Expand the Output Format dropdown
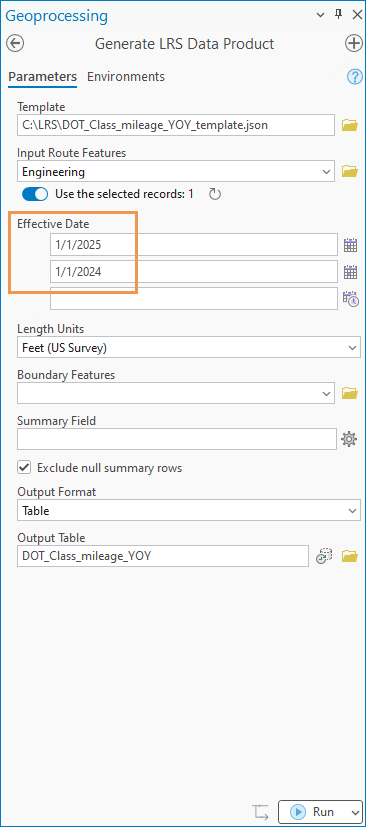 pos(353,510)
